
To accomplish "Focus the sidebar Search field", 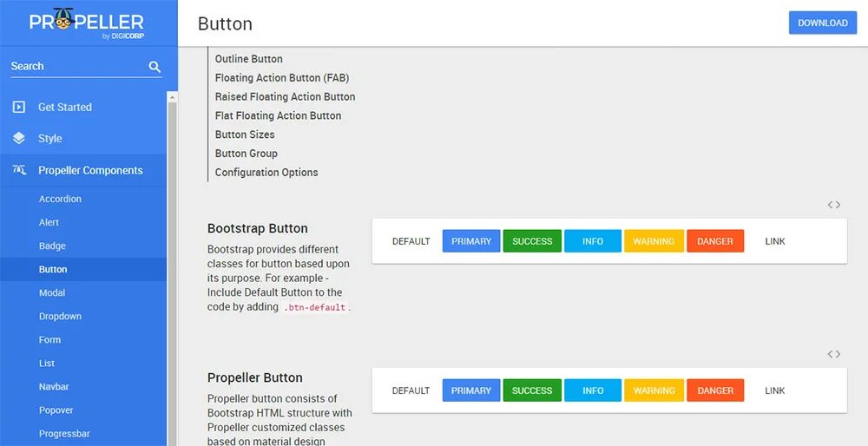I will pos(74,67).
